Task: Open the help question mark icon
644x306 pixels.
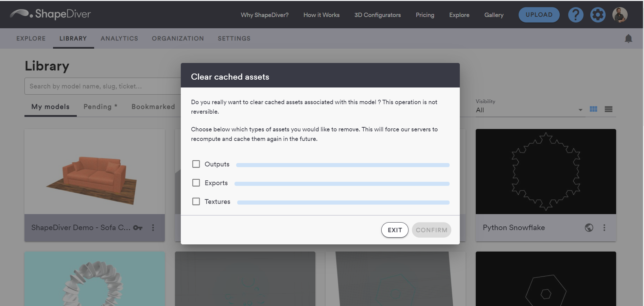Action: tap(576, 15)
